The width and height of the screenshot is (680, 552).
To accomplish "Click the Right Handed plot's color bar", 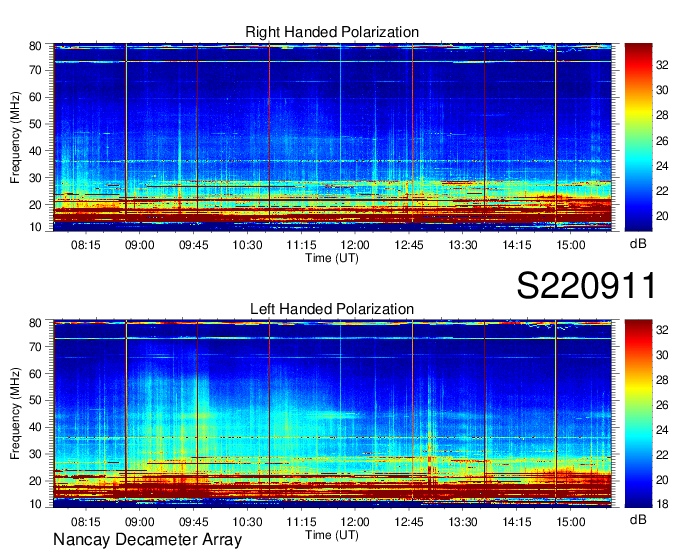I will (x=638, y=137).
